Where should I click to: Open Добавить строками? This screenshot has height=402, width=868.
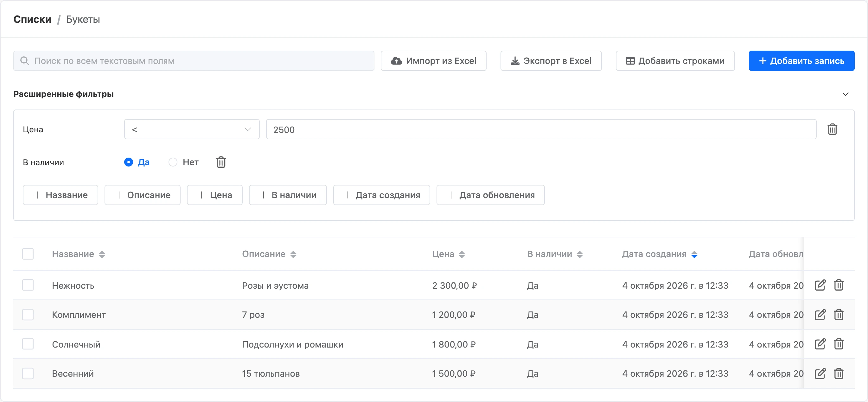[675, 61]
